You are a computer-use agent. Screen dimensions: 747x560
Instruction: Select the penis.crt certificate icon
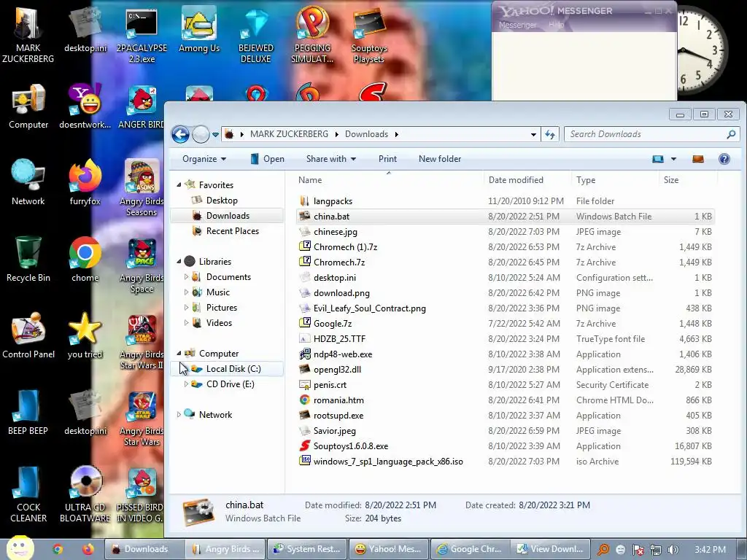[x=304, y=384]
